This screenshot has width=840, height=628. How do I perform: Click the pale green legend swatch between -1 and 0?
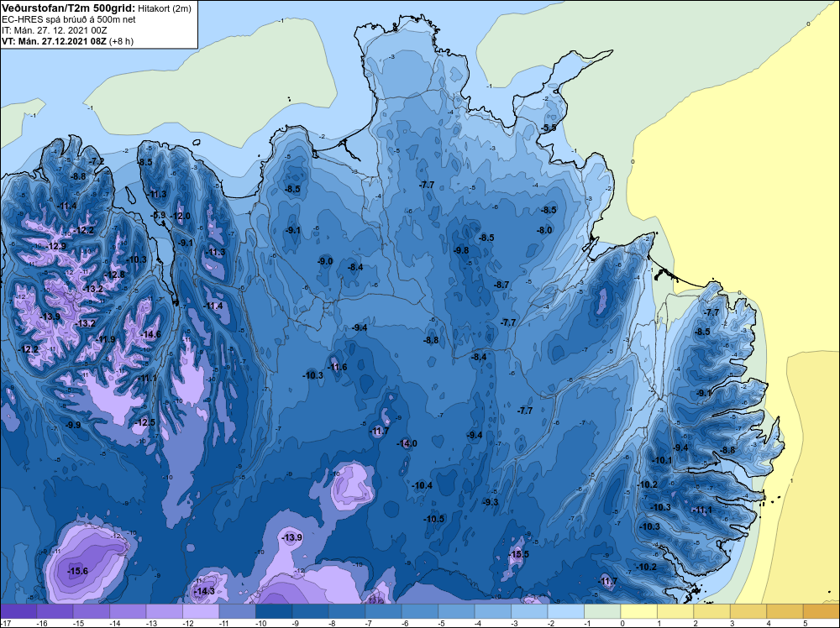click(601, 611)
